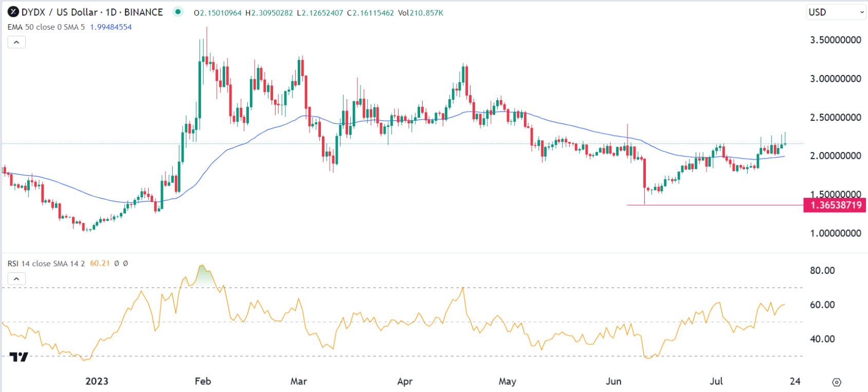
Task: Open the USD currency dropdown
Action: point(836,12)
